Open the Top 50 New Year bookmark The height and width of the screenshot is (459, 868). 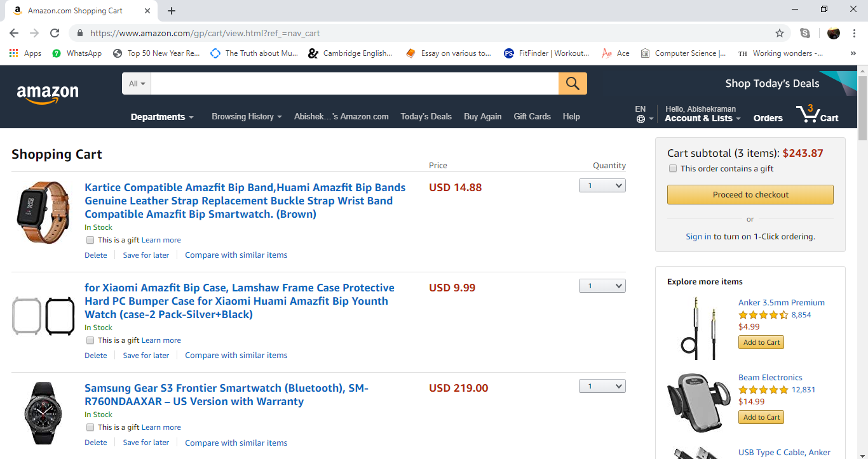(x=156, y=53)
